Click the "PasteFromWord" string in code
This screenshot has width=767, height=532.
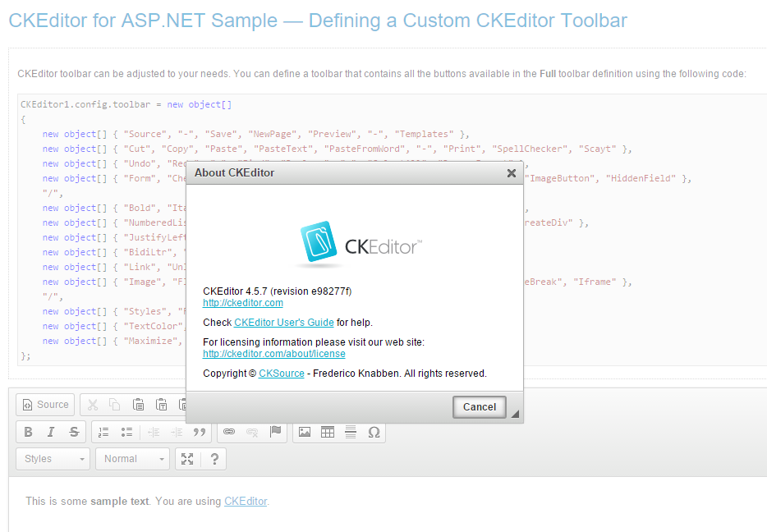(367, 149)
